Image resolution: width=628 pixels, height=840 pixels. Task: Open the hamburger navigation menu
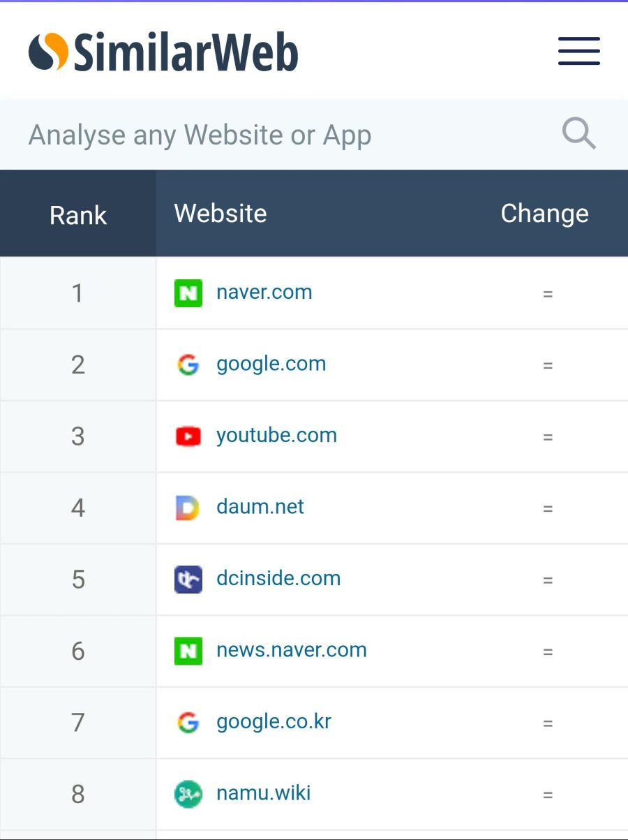pos(578,52)
